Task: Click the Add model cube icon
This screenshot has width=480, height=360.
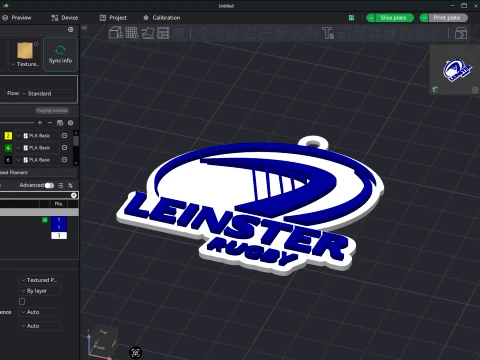Action: click(116, 33)
